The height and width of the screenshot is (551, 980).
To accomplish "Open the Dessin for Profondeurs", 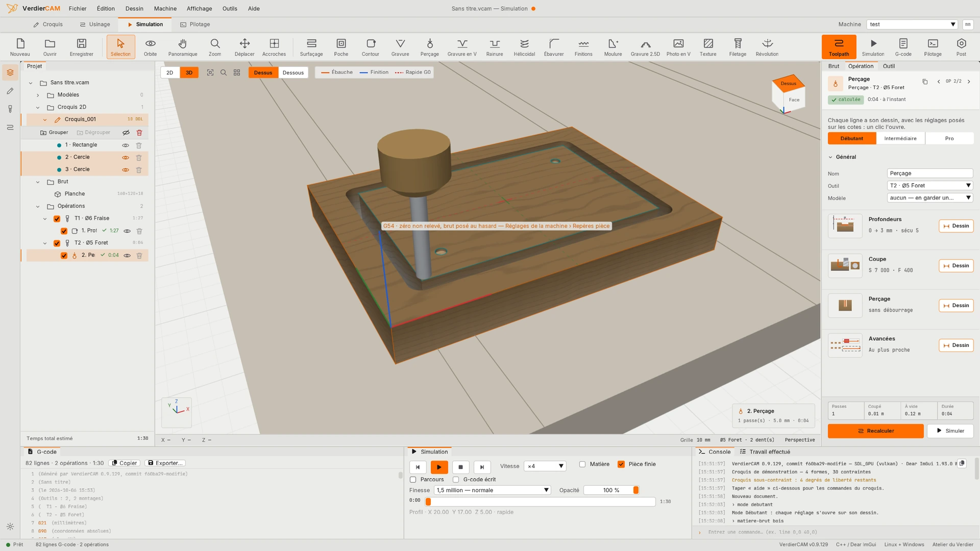I will [x=956, y=226].
